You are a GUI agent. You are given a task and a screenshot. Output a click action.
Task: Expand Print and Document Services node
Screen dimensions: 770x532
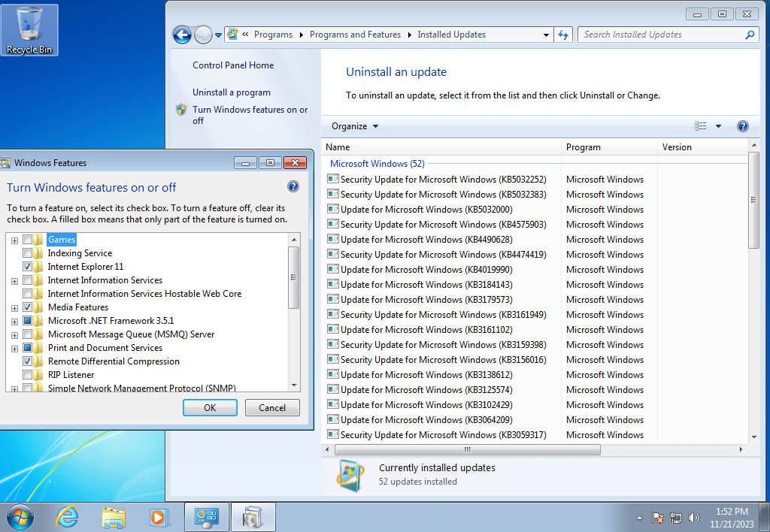click(x=15, y=349)
